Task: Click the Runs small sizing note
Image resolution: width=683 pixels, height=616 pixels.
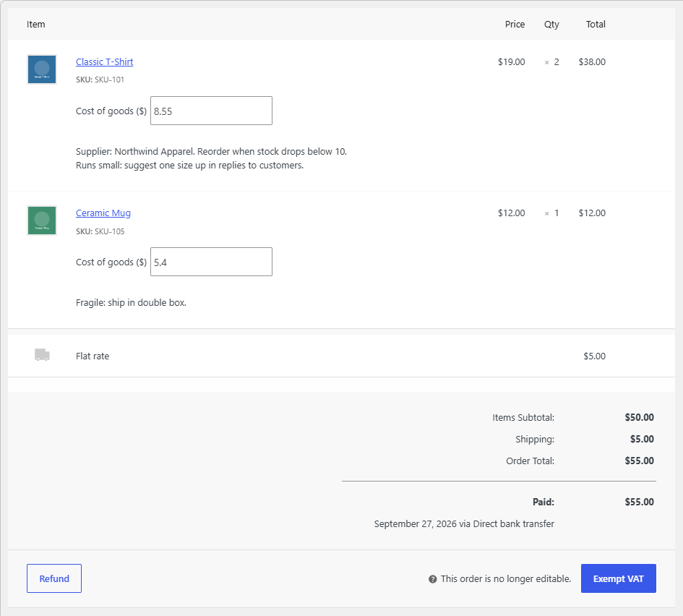Action: click(x=189, y=166)
